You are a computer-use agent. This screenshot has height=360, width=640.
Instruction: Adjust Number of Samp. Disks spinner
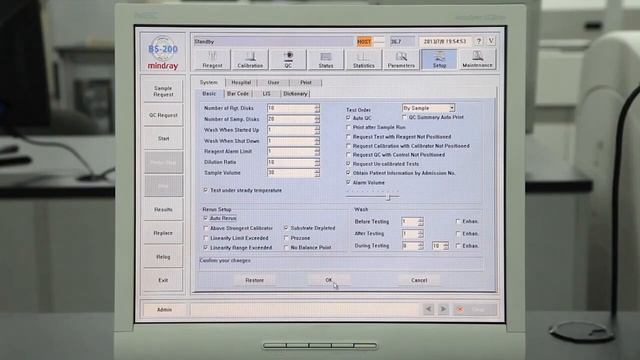317,119
